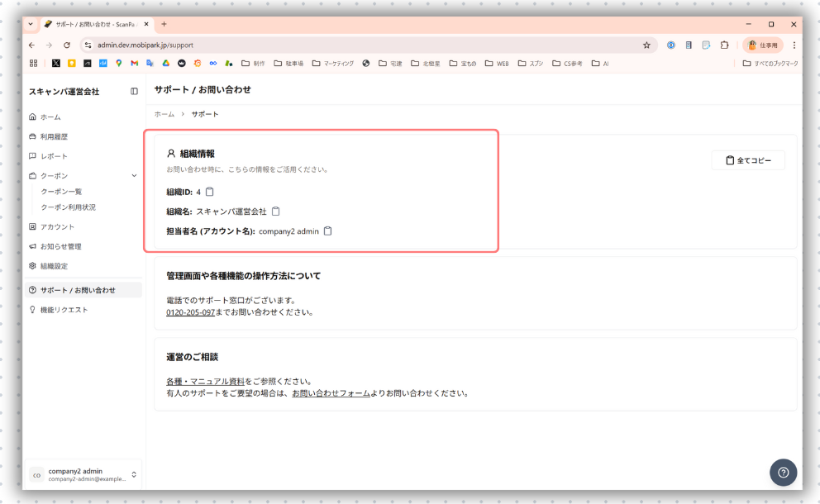Collapse the クーポン menu section

pyautogui.click(x=134, y=176)
